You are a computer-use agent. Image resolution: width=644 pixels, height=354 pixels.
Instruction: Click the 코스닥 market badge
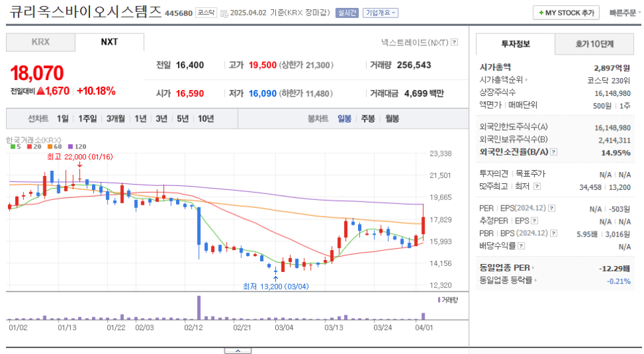(206, 12)
